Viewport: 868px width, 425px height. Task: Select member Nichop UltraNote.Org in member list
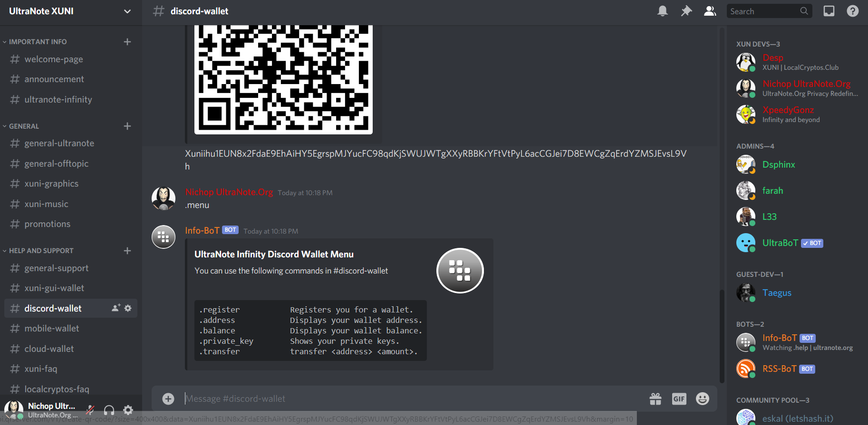(x=797, y=88)
